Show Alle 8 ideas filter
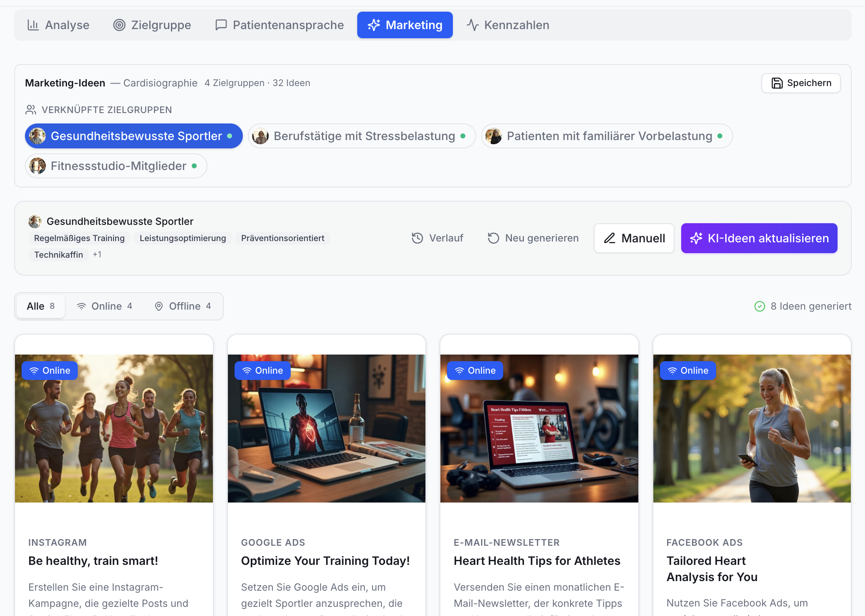The width and height of the screenshot is (865, 616). [x=41, y=306]
